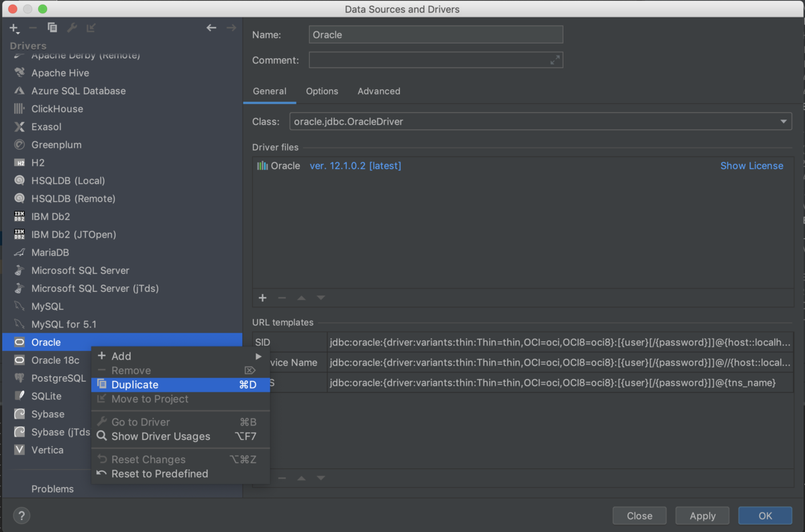Click the wrench icon in top toolbar
Viewport: 805px width, 532px height.
click(72, 28)
